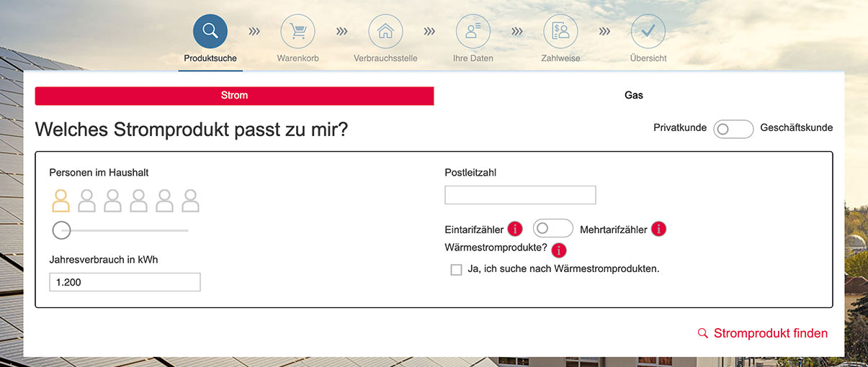Click the household size slider handle
The image size is (868, 367).
click(x=62, y=230)
